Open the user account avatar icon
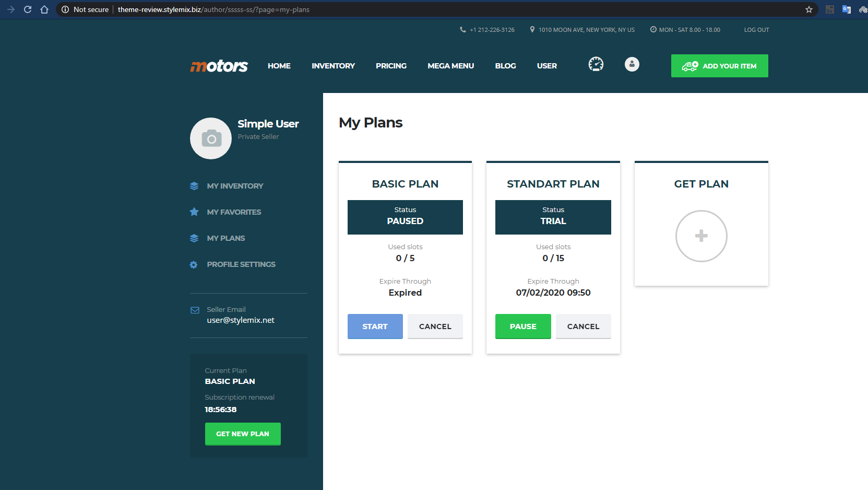868x490 pixels. pyautogui.click(x=632, y=64)
